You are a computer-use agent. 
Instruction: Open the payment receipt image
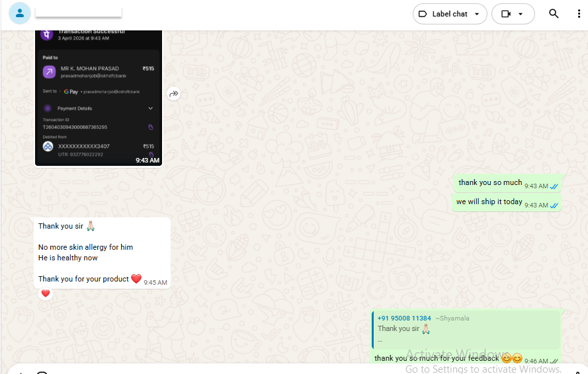[99, 98]
